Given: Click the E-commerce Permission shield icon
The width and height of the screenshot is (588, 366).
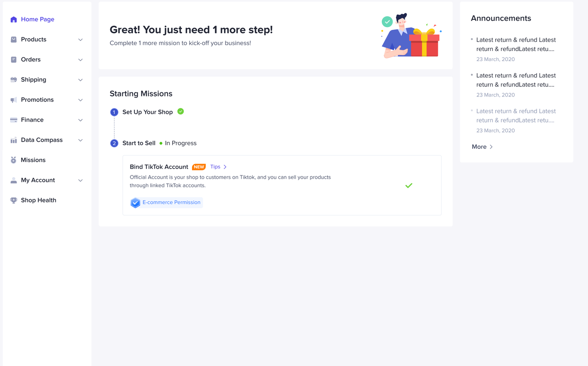Looking at the screenshot, I should point(135,203).
